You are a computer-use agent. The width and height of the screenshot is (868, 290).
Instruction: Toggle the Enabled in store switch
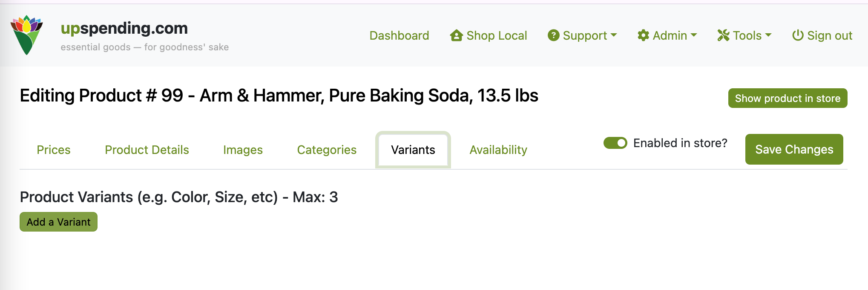(x=615, y=143)
